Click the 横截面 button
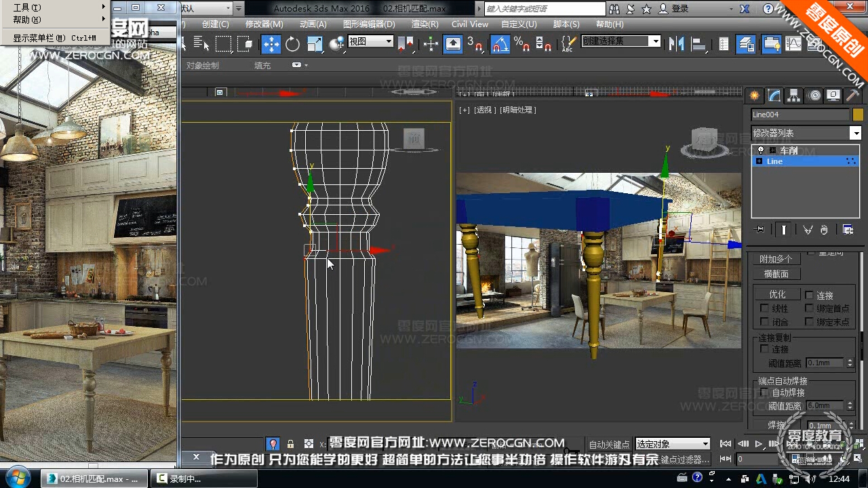 coord(776,274)
